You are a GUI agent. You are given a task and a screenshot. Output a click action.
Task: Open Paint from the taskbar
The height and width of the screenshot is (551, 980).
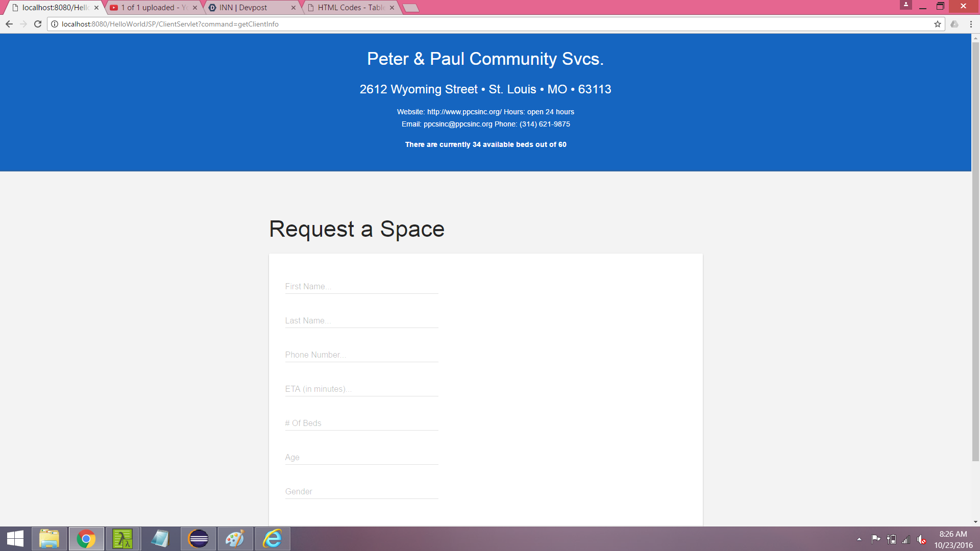[x=235, y=539]
